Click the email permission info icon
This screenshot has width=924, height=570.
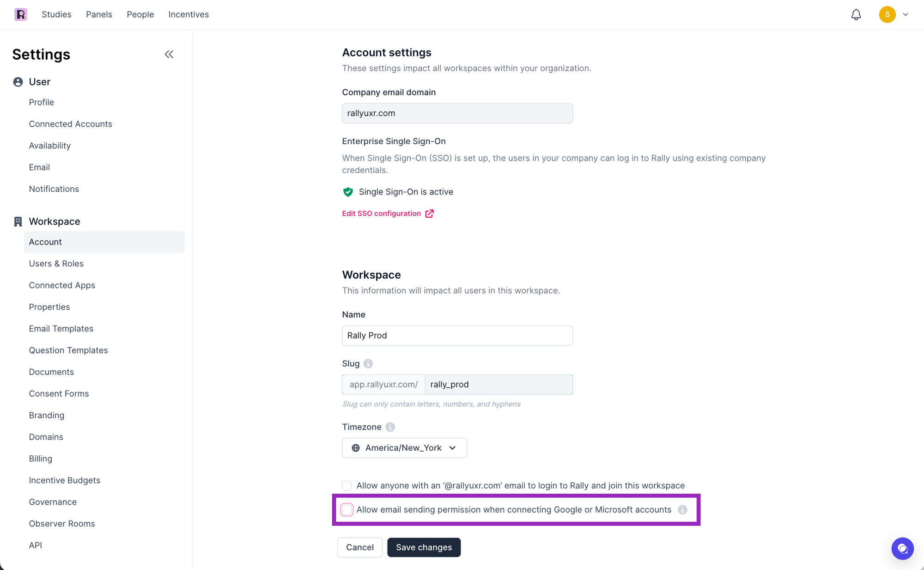point(682,510)
